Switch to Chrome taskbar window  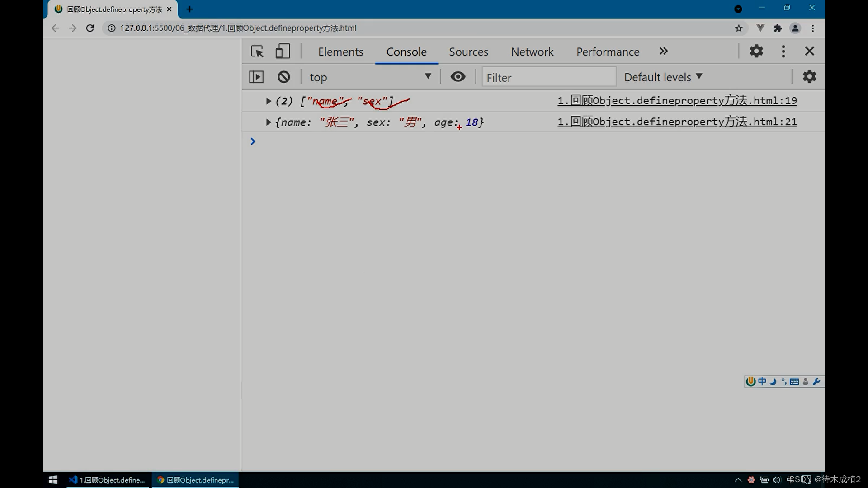tap(195, 480)
